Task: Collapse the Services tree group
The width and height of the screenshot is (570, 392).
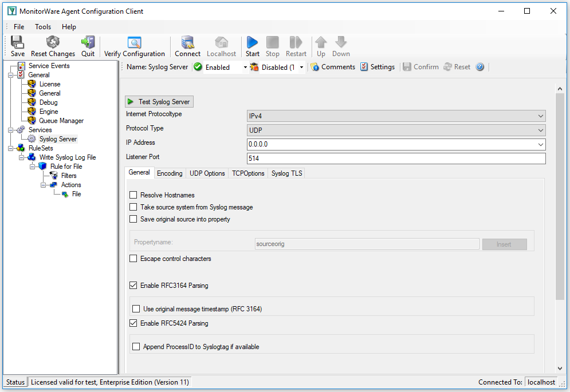Action: point(10,130)
